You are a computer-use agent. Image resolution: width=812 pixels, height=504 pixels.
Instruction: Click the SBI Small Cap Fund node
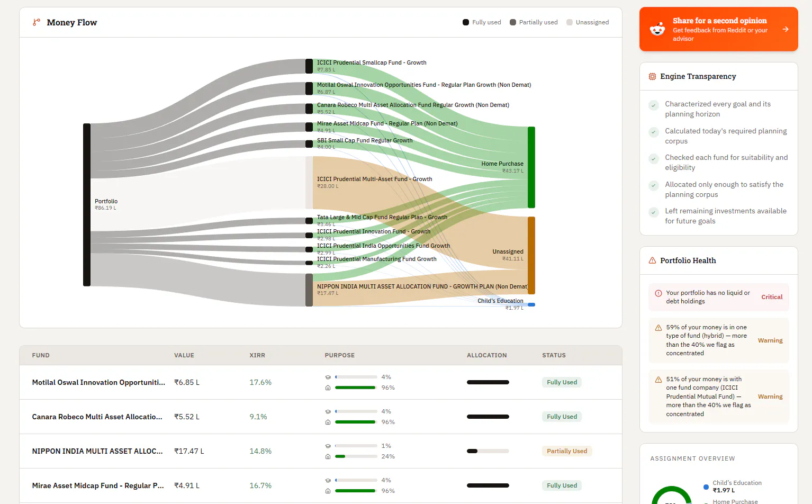pyautogui.click(x=309, y=143)
